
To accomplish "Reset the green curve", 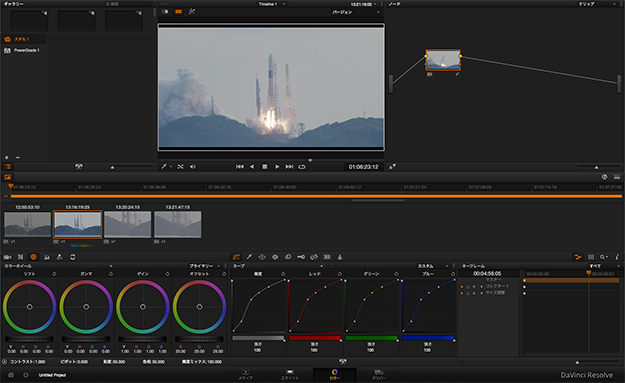I will pyautogui.click(x=396, y=274).
